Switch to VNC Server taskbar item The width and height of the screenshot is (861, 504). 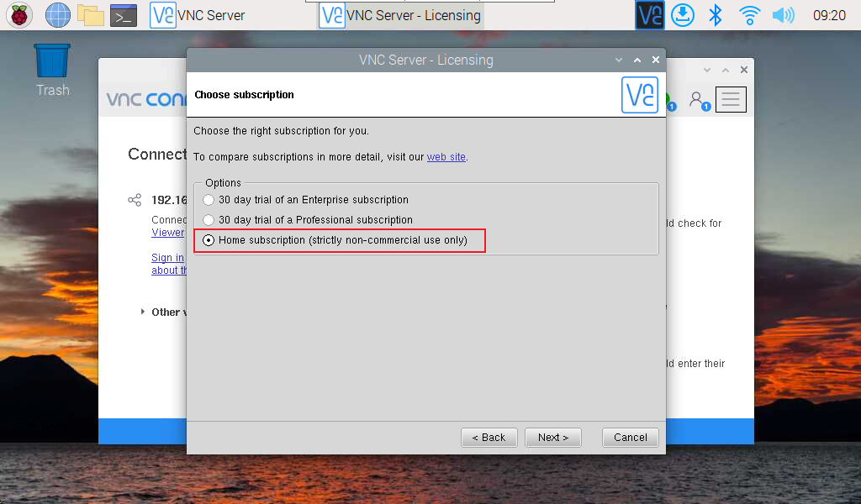[x=198, y=15]
